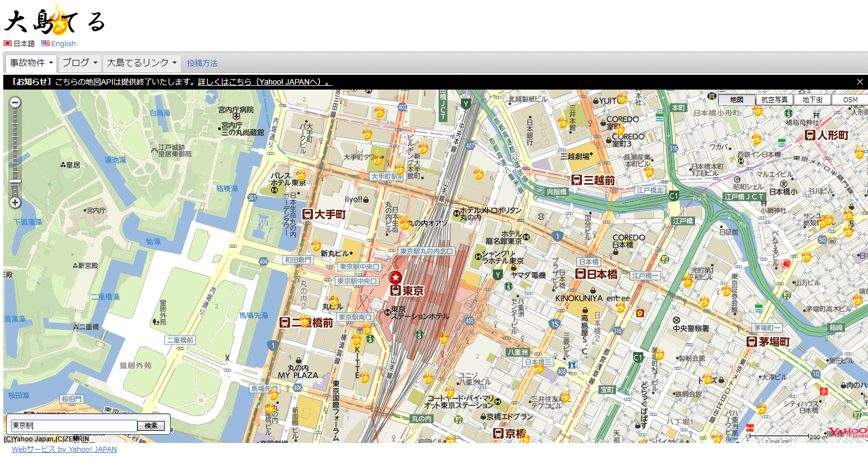Click the 茅場町 station icon
The width and height of the screenshot is (868, 460).
click(752, 341)
